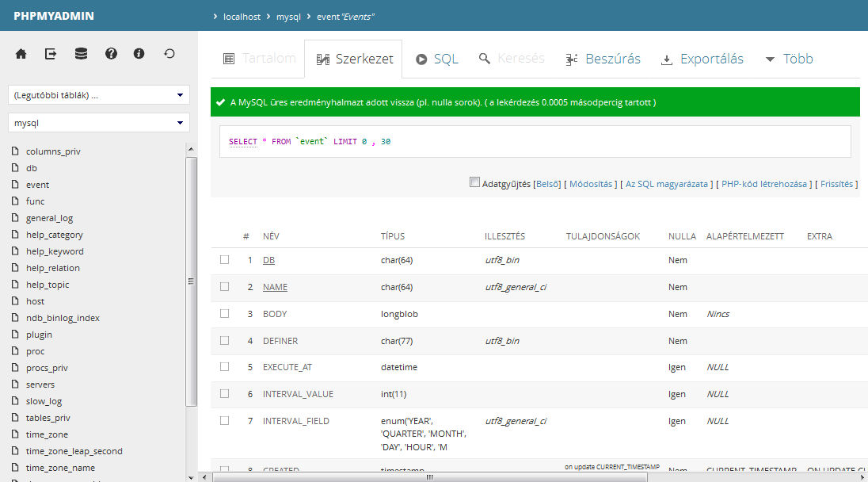Open the Tartalom tab
Screen dimensions: 868x482
pyautogui.click(x=260, y=58)
